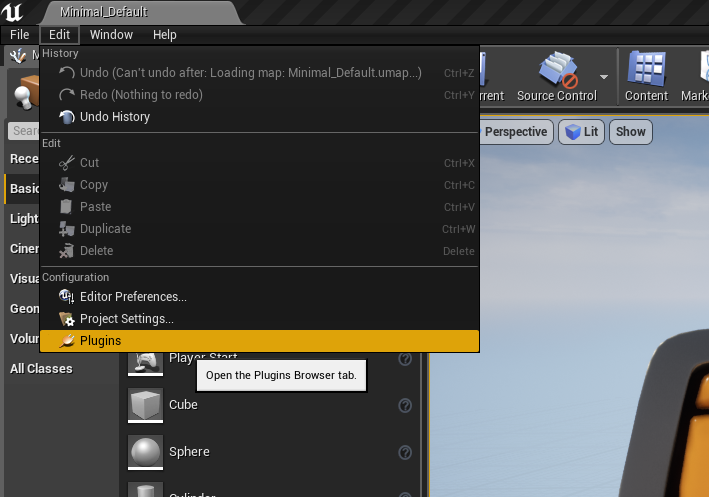Click the Editor Preferences globe icon
709x497 pixels.
click(x=67, y=297)
